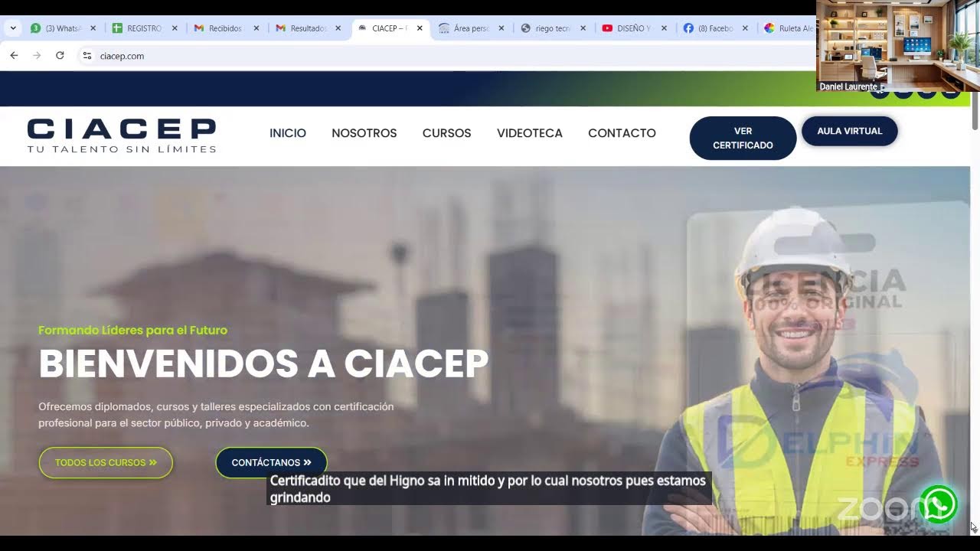Click the 'BIENVENIDOS A CIACEP' heading
The width and height of the screenshot is (980, 551).
pos(263,364)
